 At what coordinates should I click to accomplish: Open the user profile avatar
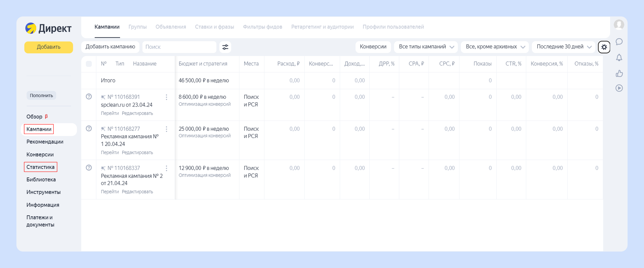click(x=619, y=25)
